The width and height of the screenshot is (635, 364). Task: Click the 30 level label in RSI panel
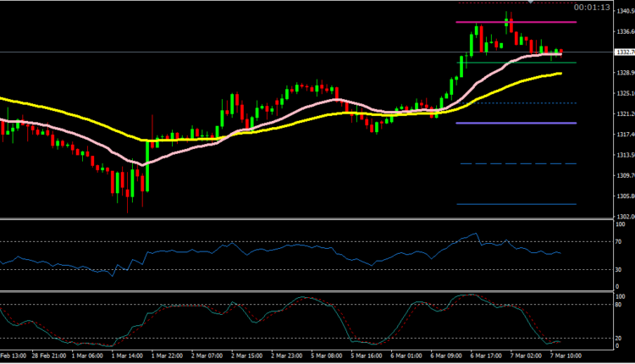tap(618, 270)
